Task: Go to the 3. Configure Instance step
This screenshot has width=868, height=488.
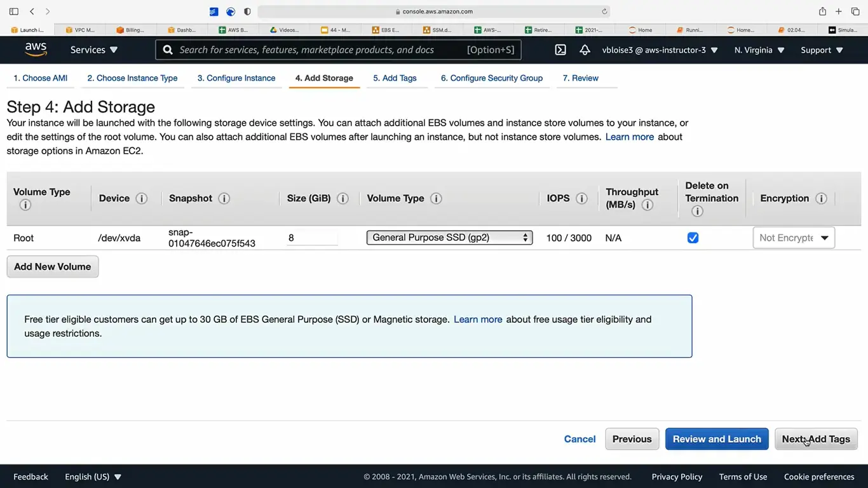Action: [236, 78]
